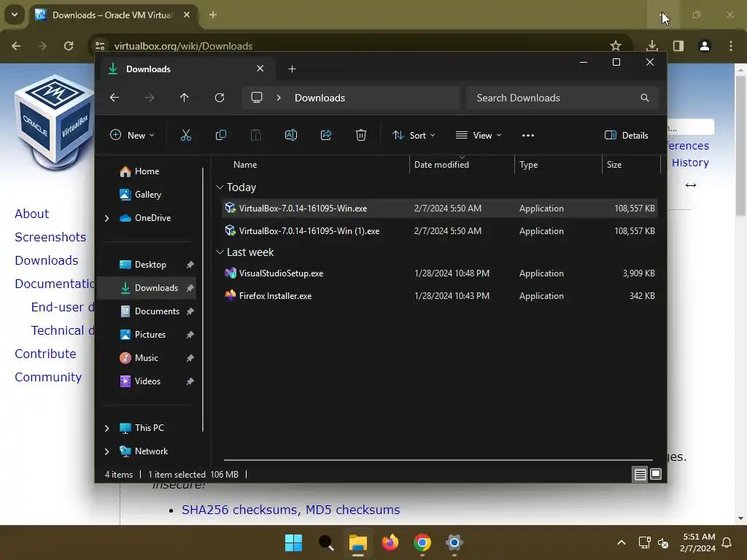Open the Chrome profile avatar
Viewport: 747px width, 560px height.
click(x=705, y=46)
